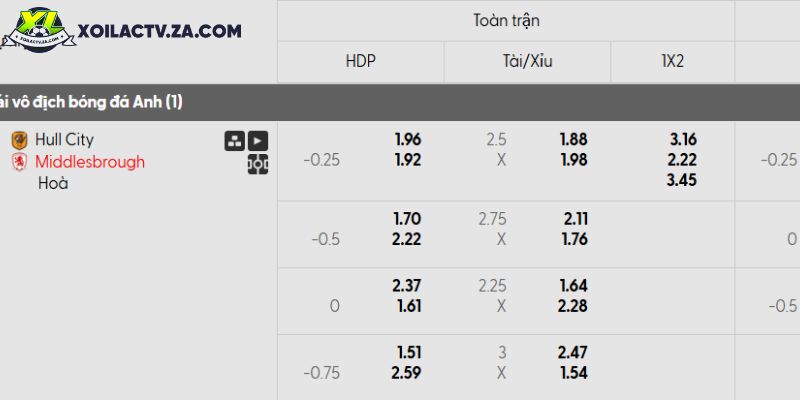Select the draw odds 3.45

(x=682, y=180)
